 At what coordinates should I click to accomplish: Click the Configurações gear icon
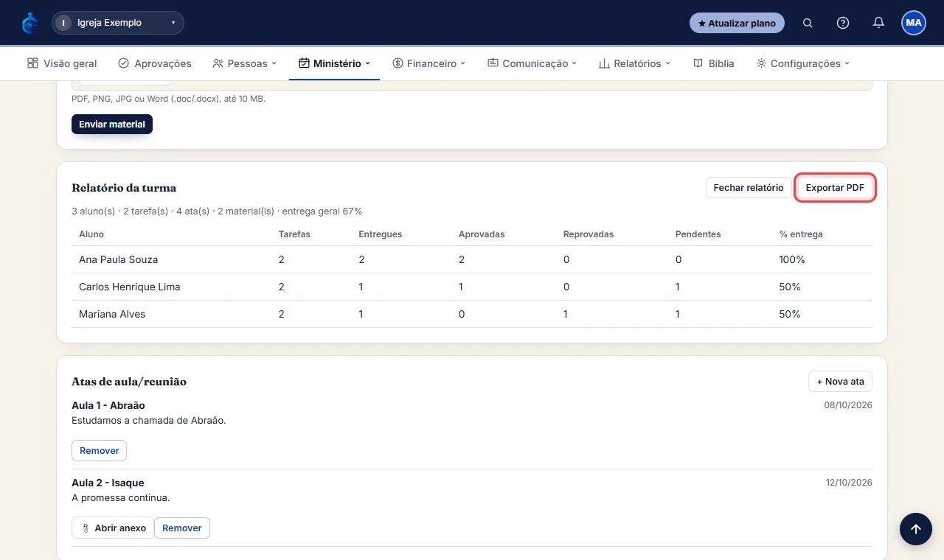coord(761,63)
